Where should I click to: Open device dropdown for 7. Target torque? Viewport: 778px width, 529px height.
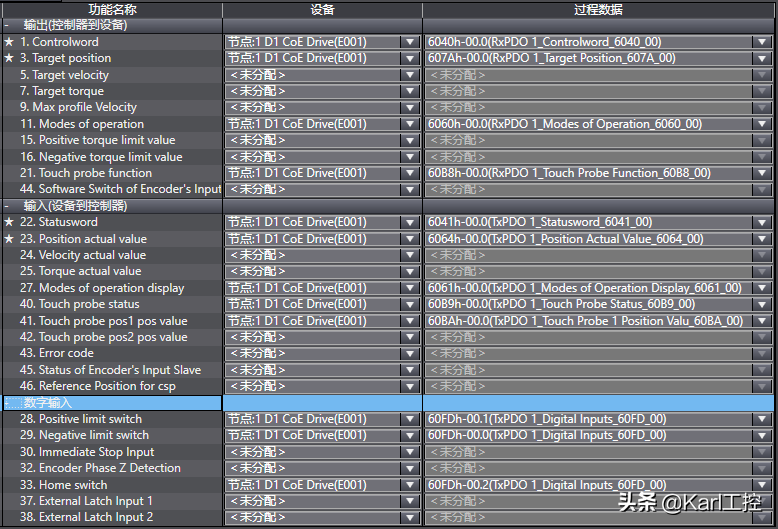point(410,91)
